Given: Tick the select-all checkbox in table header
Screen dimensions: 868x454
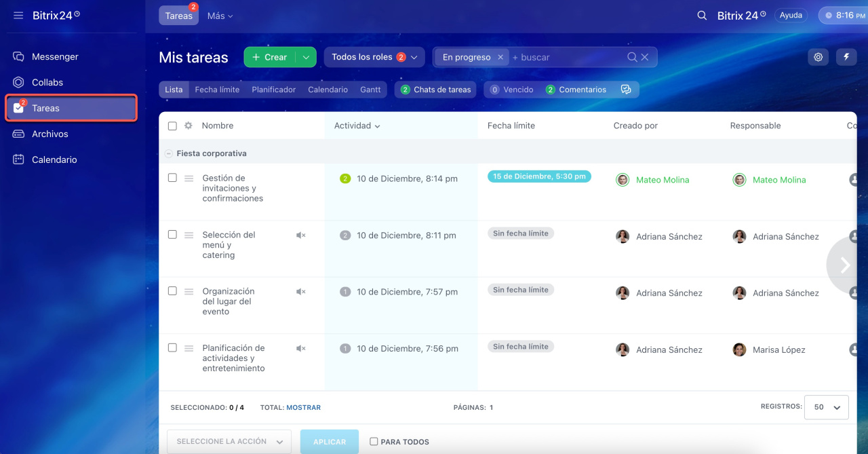Looking at the screenshot, I should 172,126.
